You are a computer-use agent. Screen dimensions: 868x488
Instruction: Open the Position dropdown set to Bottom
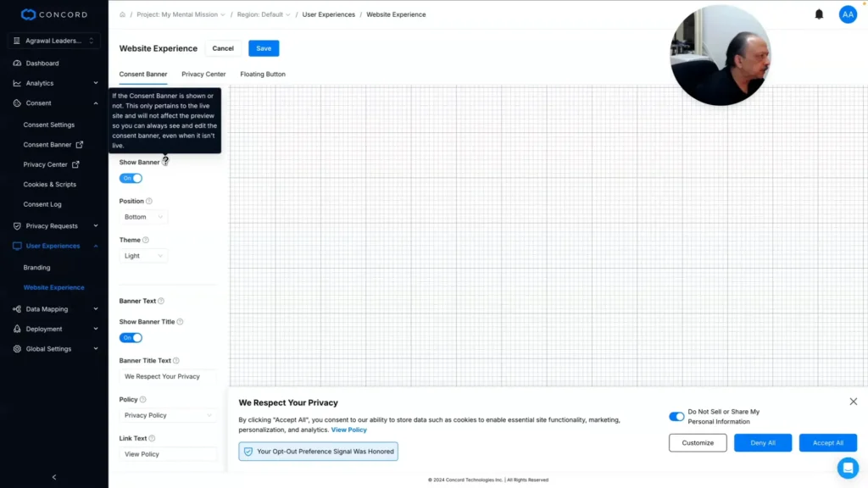pyautogui.click(x=143, y=217)
